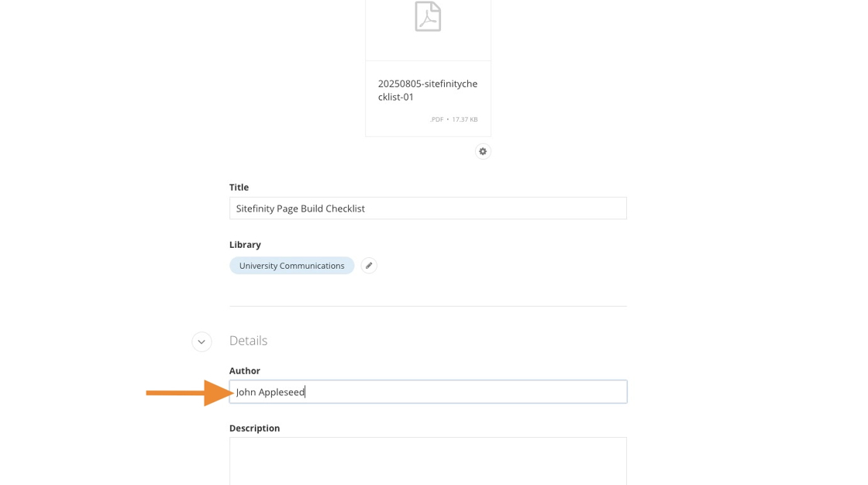This screenshot has width=868, height=485.
Task: Click the PDF document file icon
Action: (428, 16)
